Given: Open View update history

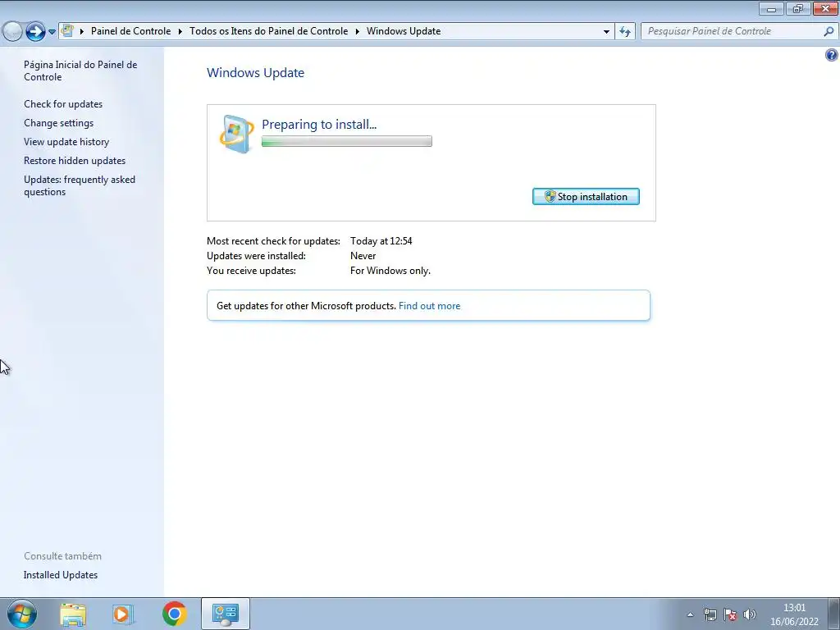Looking at the screenshot, I should [x=66, y=141].
